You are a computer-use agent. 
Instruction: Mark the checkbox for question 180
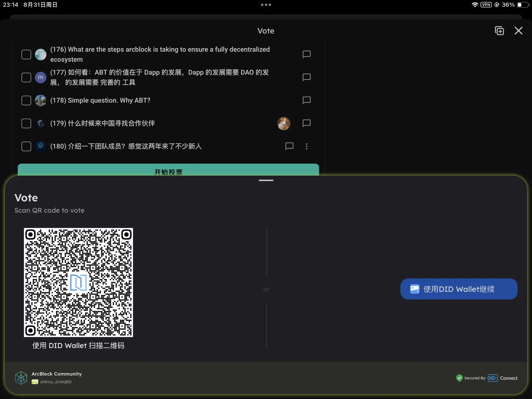click(x=26, y=146)
